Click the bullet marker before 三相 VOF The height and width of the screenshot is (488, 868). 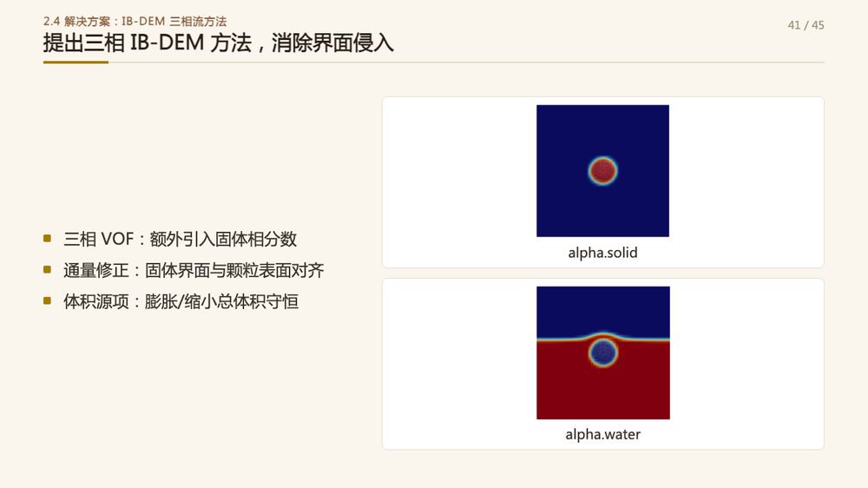pyautogui.click(x=47, y=238)
